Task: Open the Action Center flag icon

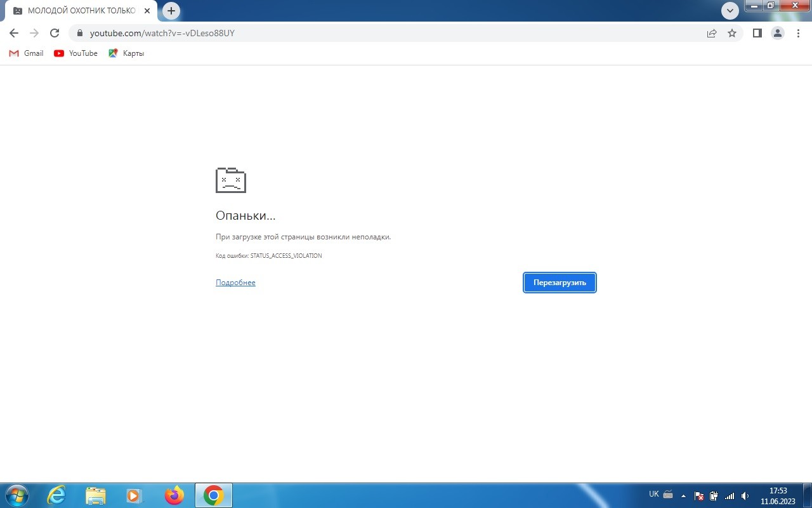Action: coord(699,496)
